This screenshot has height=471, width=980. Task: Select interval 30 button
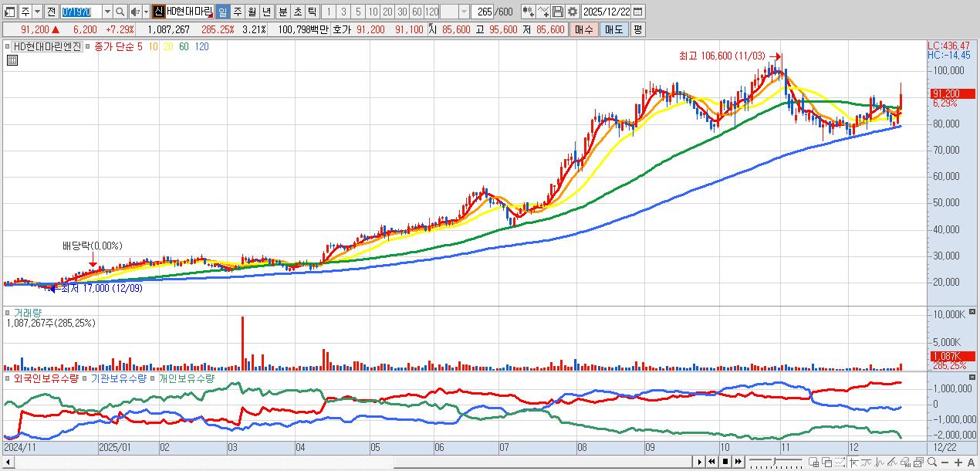click(x=402, y=12)
